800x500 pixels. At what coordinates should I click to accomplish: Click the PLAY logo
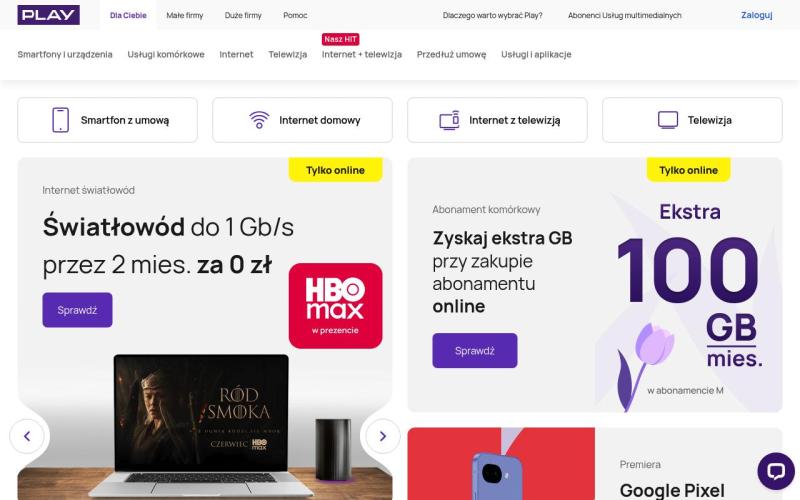(x=48, y=15)
